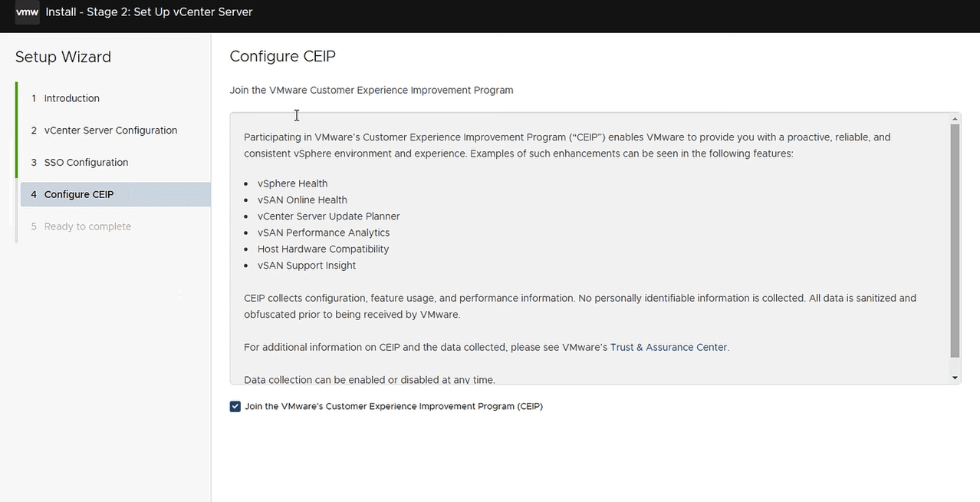
Task: Return to the SSO Configuration step
Action: (86, 163)
